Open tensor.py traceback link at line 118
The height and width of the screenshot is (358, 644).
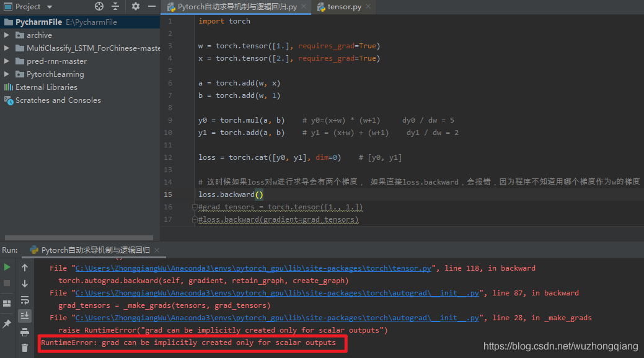[x=254, y=268]
